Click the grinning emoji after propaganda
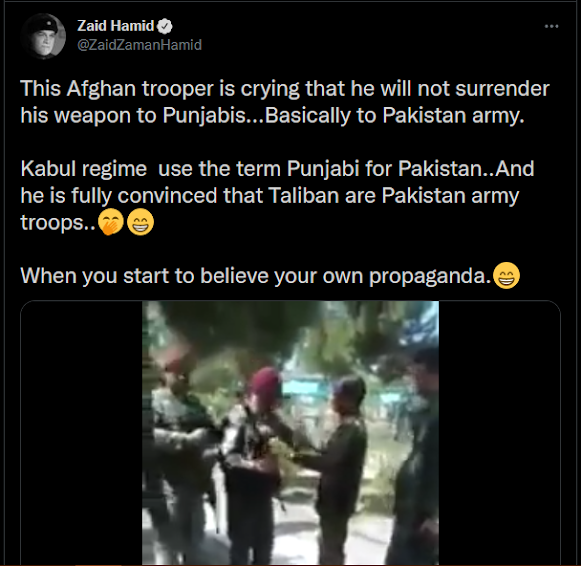The width and height of the screenshot is (581, 566). 507,276
